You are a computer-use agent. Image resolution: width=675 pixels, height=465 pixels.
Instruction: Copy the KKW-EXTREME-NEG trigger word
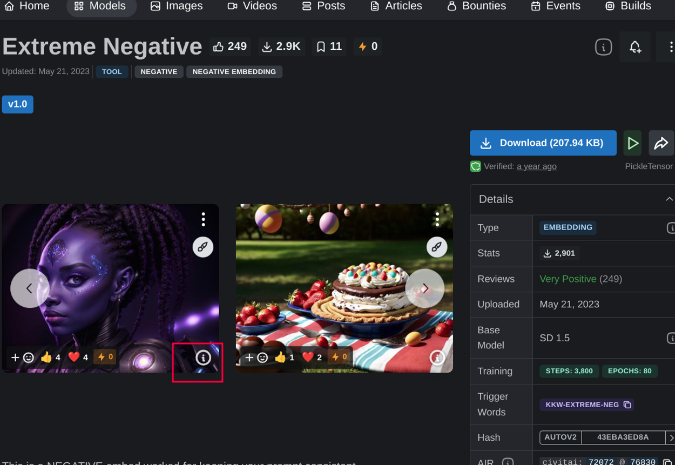(x=586, y=405)
